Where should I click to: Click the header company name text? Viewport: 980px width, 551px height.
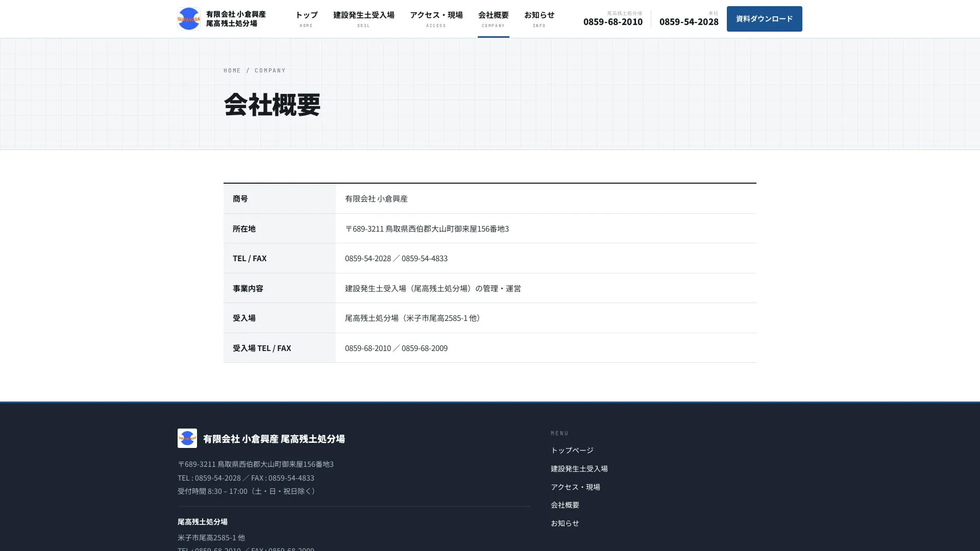pyautogui.click(x=236, y=19)
